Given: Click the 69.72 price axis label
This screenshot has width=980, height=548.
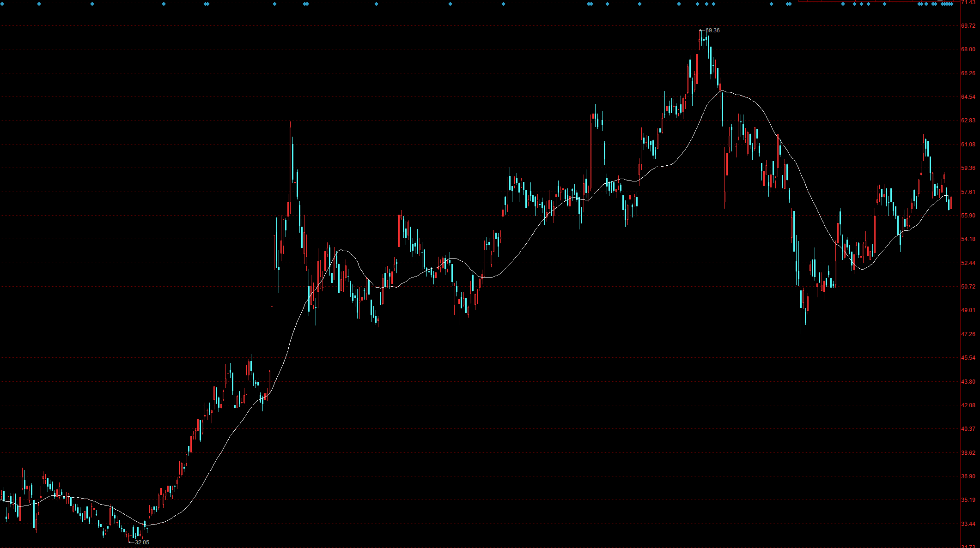Looking at the screenshot, I should pos(968,26).
